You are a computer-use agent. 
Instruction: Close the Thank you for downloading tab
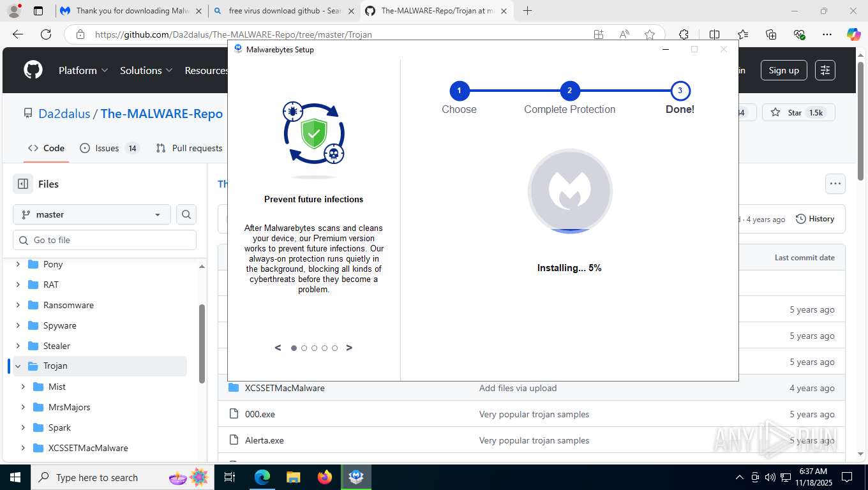click(x=199, y=11)
